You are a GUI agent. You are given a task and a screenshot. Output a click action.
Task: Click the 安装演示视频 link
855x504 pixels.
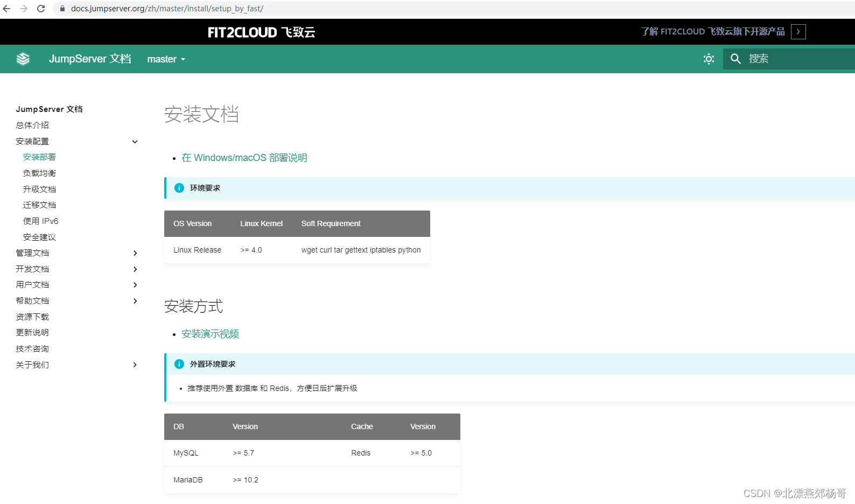(x=210, y=334)
